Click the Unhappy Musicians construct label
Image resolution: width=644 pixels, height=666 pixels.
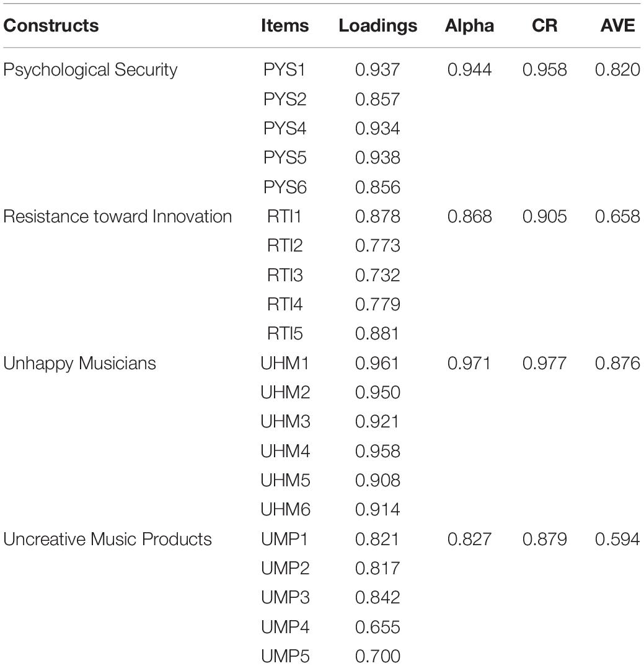[x=79, y=364]
